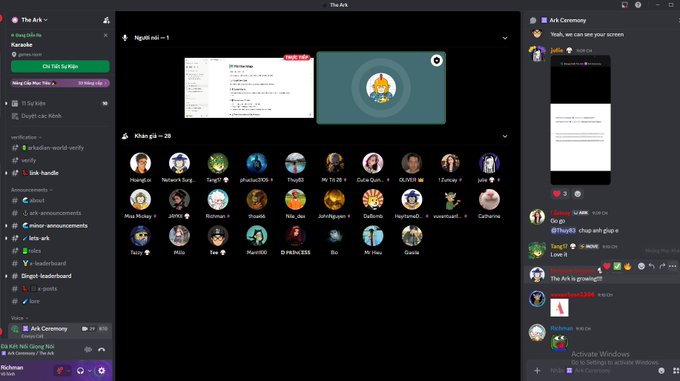Open the x-leaderboard channel

(x=47, y=263)
